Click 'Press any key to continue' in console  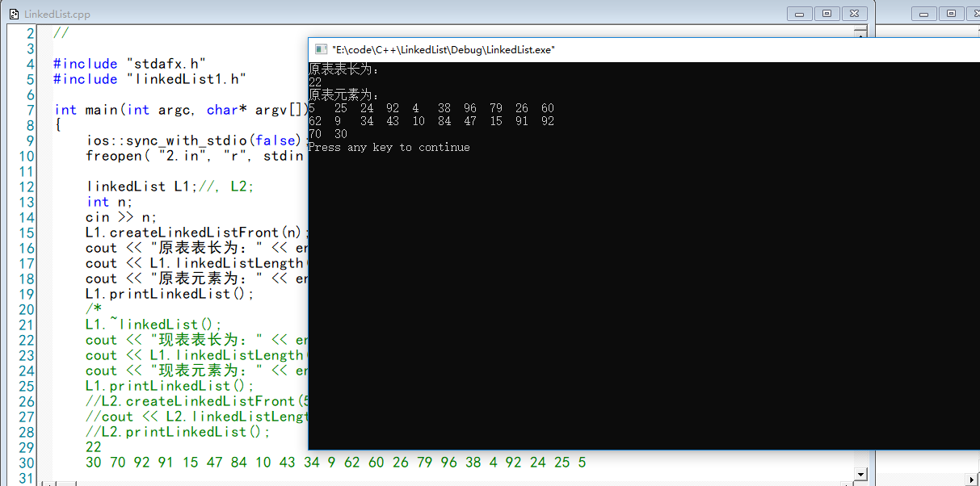click(x=389, y=148)
